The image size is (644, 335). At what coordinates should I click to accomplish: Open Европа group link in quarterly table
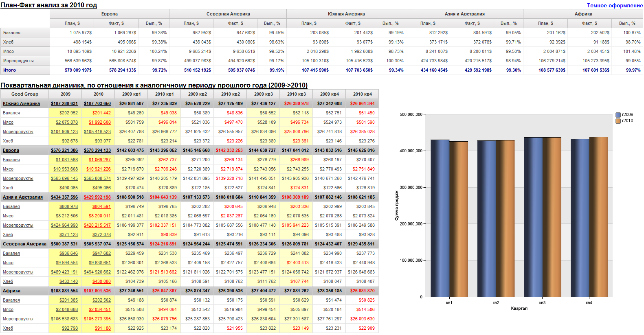click(x=11, y=150)
